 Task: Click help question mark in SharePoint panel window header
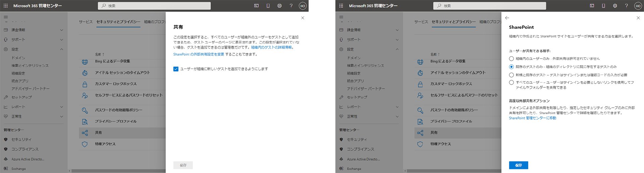click(626, 6)
